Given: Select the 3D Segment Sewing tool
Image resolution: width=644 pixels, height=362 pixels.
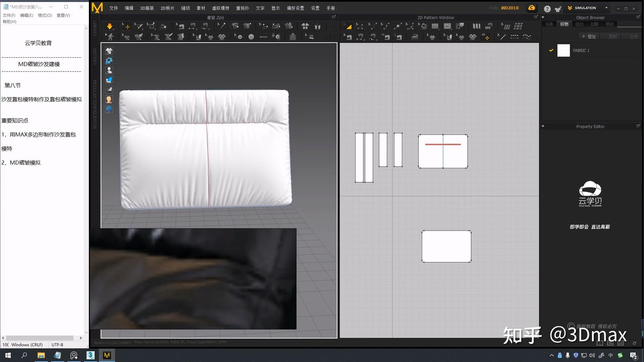Looking at the screenshot, I should coord(193,26).
